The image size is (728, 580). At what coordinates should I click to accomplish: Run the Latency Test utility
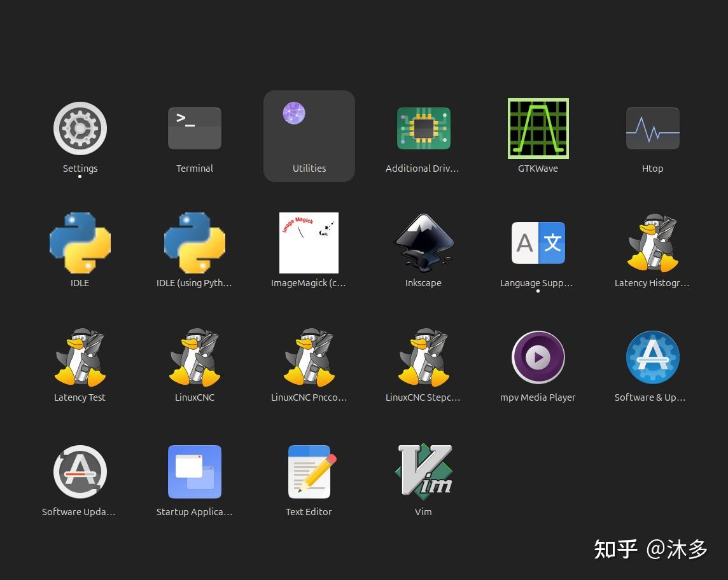point(80,357)
